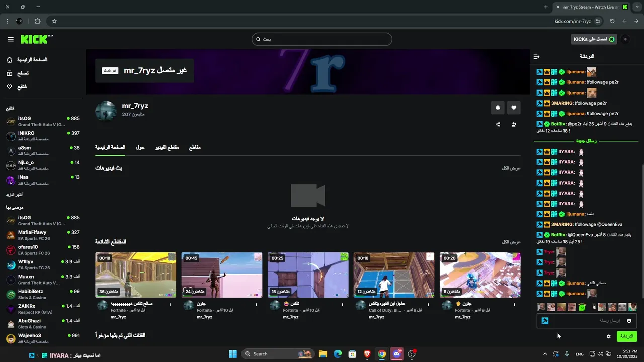Toggle notification bell for mr_7ryz
This screenshot has height=362, width=644.
click(x=498, y=108)
